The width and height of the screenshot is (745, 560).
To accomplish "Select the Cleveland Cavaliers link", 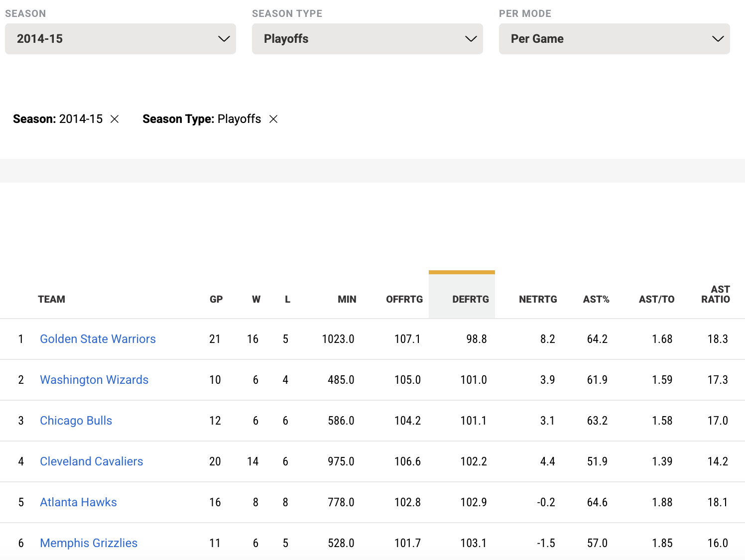I will [x=91, y=461].
